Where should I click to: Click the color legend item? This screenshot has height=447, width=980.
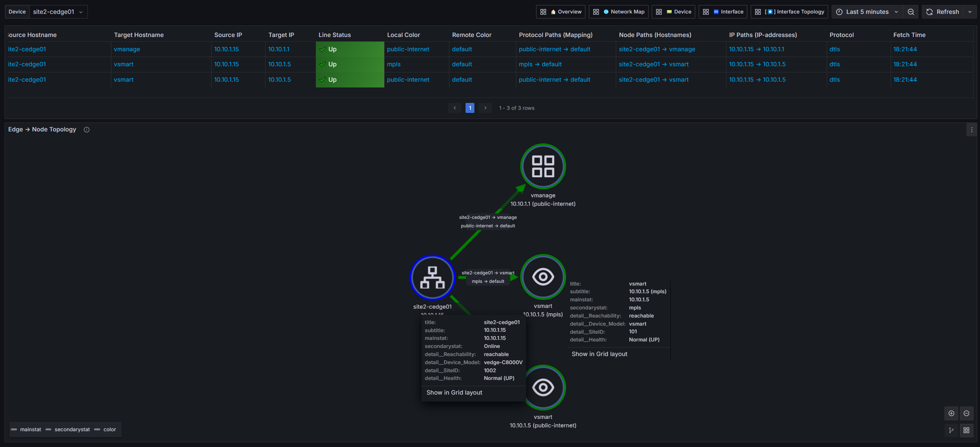coord(105,430)
